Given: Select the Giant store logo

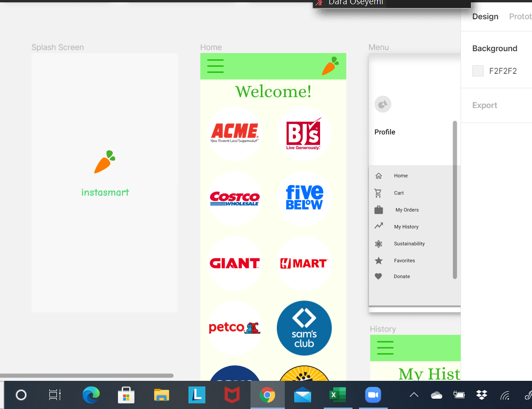Looking at the screenshot, I should click(x=235, y=263).
